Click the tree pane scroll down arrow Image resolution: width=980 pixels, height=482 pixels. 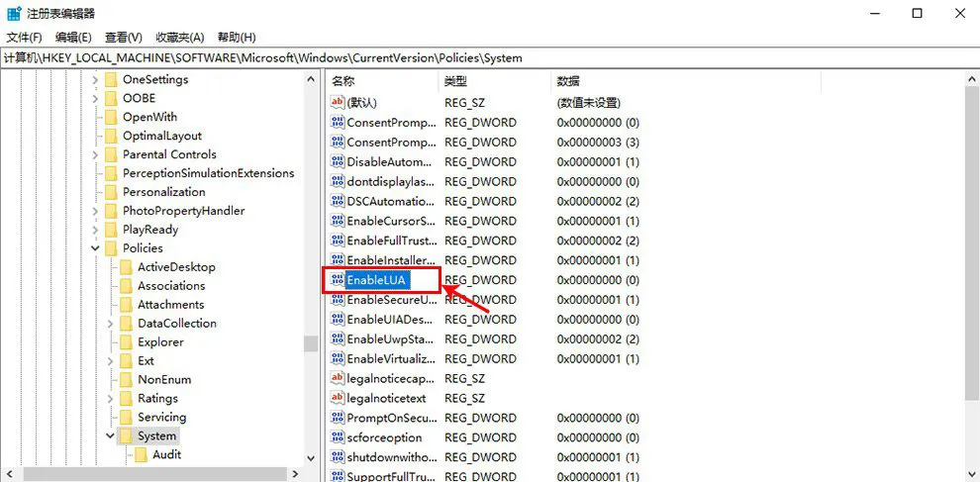click(x=311, y=458)
